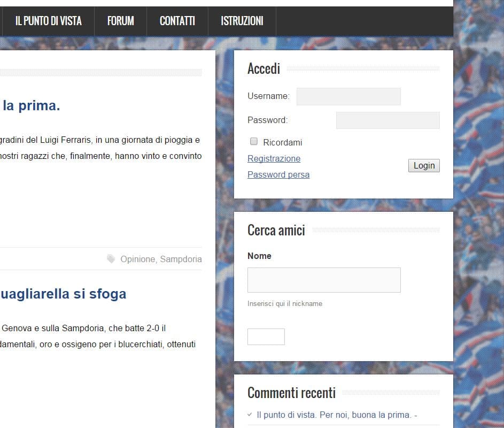Open the article title ending in 'la prima.'
The height and width of the screenshot is (428, 504).
point(31,105)
